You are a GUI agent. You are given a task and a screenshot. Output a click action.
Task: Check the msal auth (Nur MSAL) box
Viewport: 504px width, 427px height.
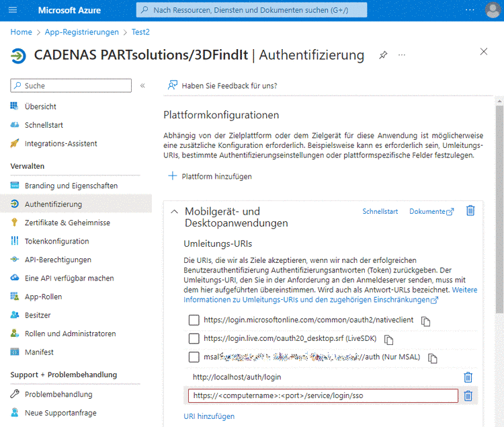point(194,357)
